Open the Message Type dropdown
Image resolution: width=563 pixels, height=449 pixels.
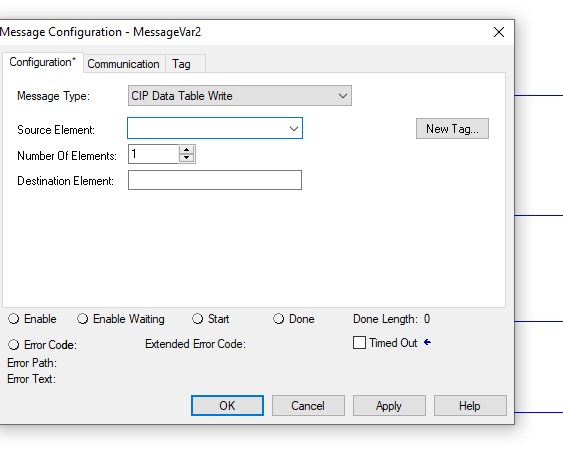coord(240,95)
